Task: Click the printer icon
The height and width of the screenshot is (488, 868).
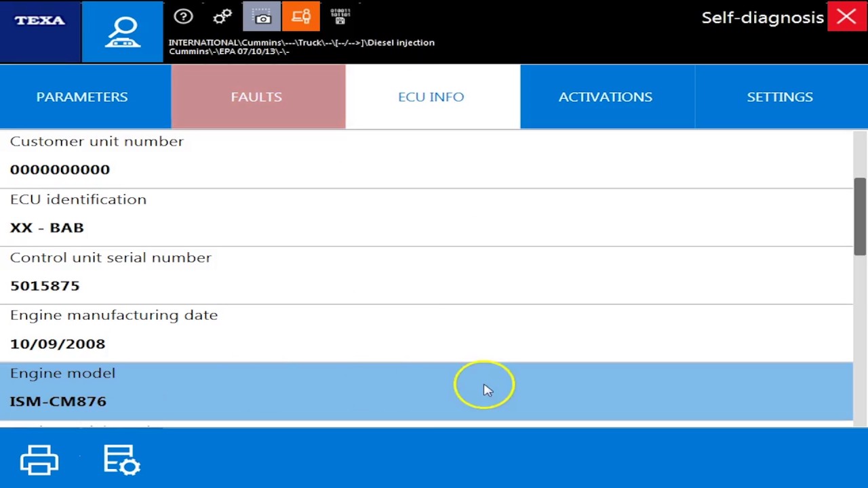Action: [x=39, y=460]
